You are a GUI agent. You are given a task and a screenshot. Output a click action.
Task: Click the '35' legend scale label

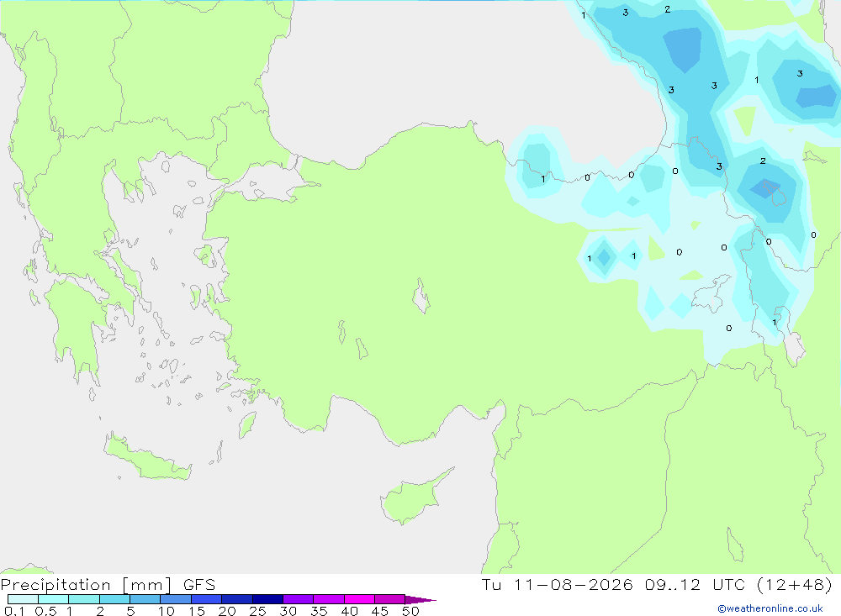pos(319,611)
